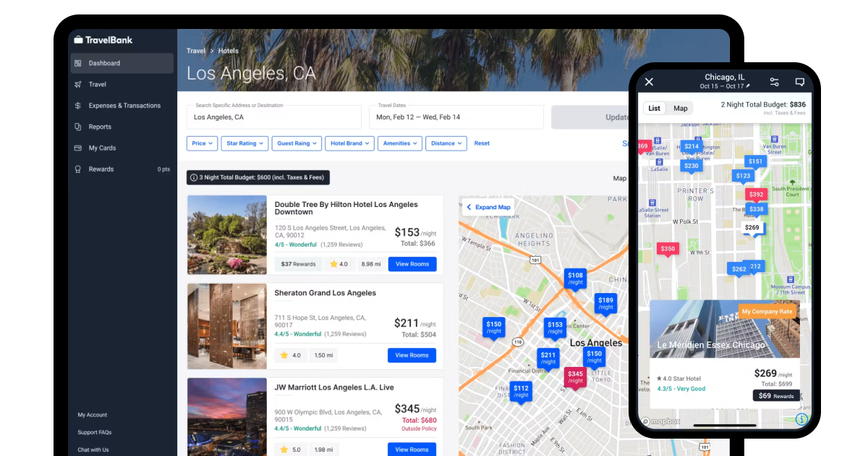Open the Price filter dropdown

pyautogui.click(x=202, y=143)
